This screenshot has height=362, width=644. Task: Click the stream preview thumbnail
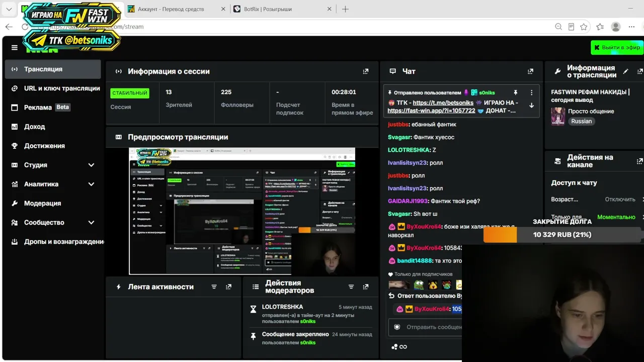pyautogui.click(x=242, y=211)
